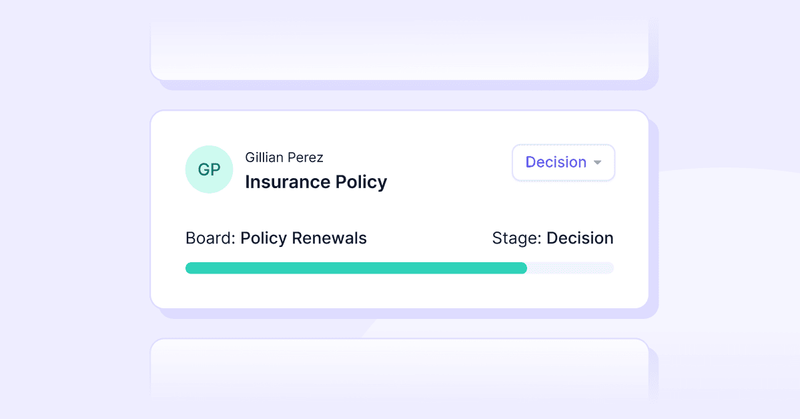The height and width of the screenshot is (419, 800).
Task: Click the right tip of teal progress fill
Action: [524, 268]
